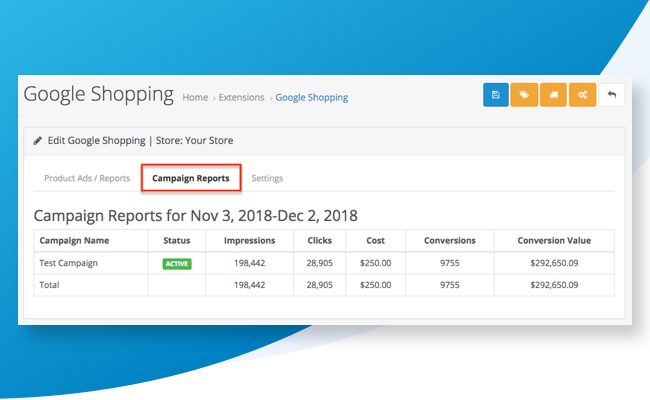This screenshot has width=650, height=400.
Task: Click Total row impressions 198,442
Action: point(250,285)
